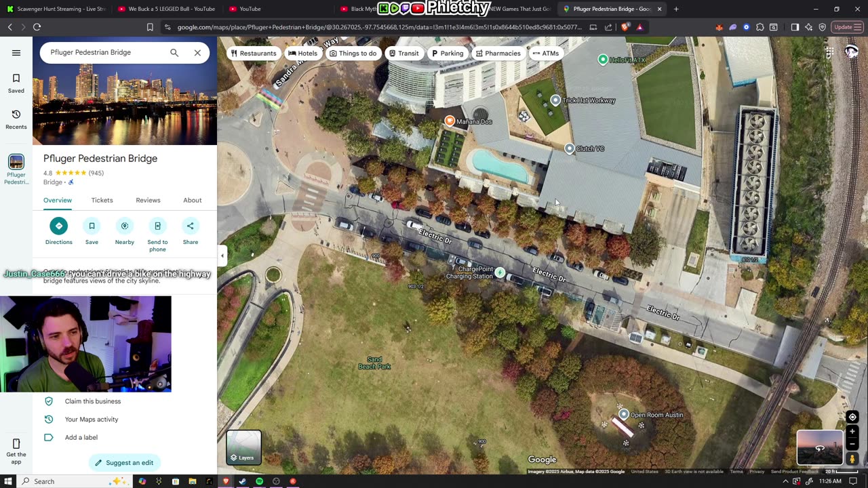Search Nearby the bridge
The height and width of the screenshot is (488, 868).
pos(125,231)
